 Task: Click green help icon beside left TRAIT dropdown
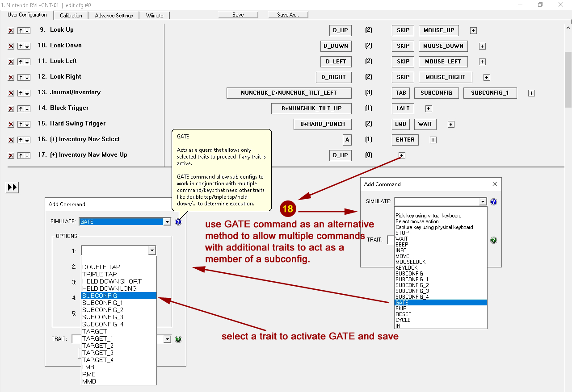point(178,339)
